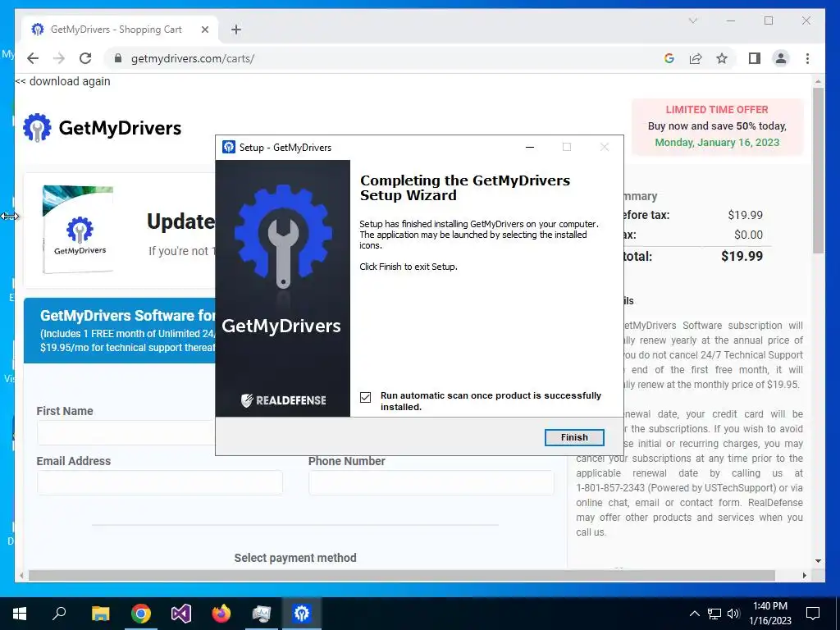840x630 pixels.
Task: Go back in Chrome browser
Action: pos(33,58)
